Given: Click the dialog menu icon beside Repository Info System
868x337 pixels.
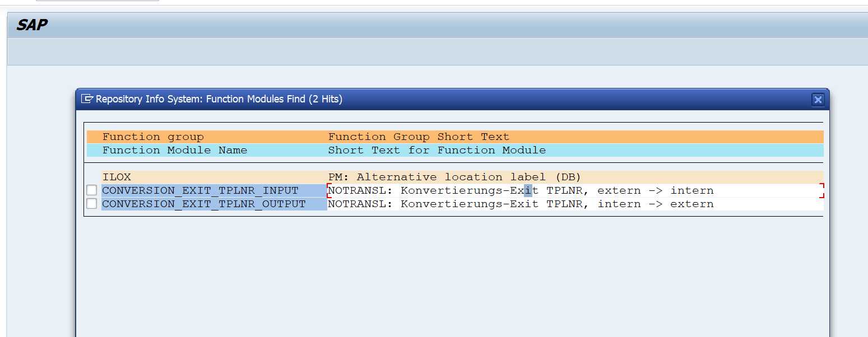Looking at the screenshot, I should pos(87,99).
